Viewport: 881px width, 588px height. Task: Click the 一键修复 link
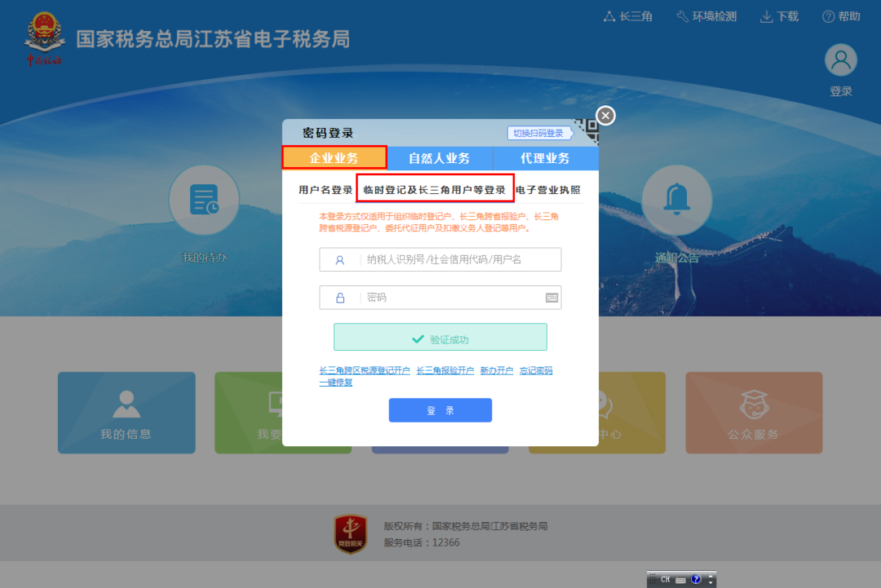point(336,382)
